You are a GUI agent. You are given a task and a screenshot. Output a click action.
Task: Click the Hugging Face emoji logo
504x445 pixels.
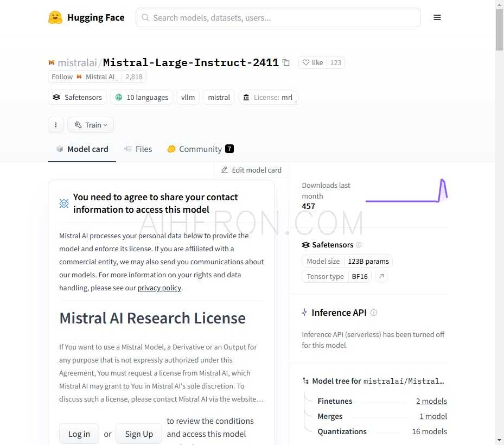click(55, 17)
